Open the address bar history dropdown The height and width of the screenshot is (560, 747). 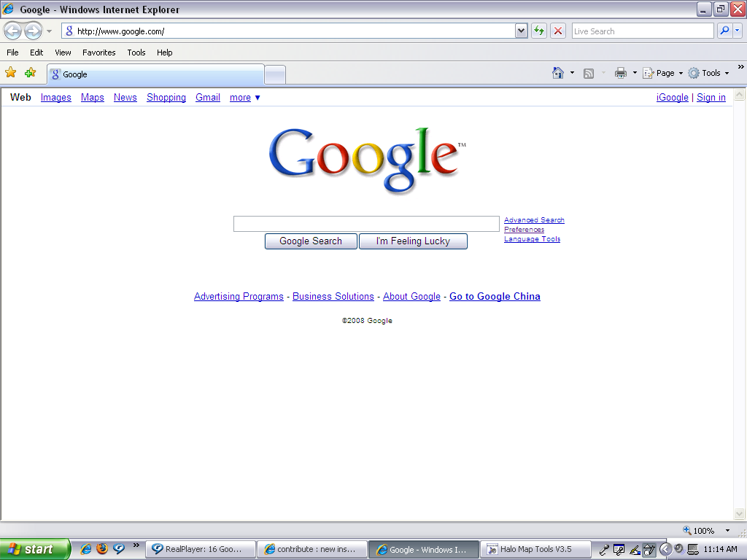point(520,31)
